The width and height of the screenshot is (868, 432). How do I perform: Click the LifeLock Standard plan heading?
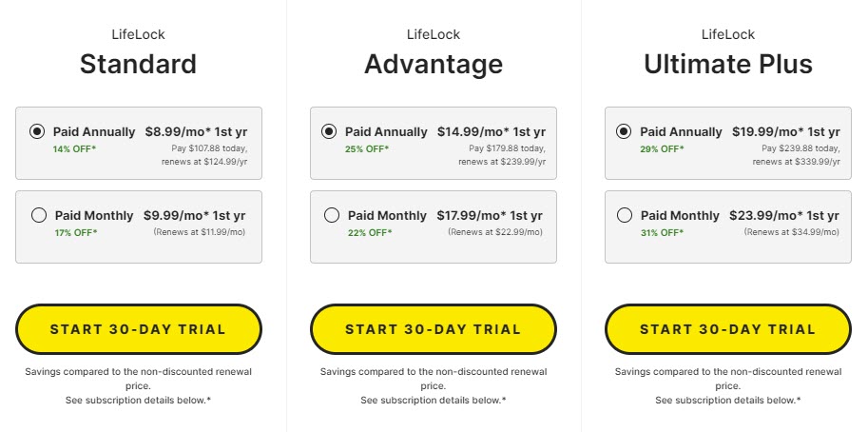coord(139,64)
